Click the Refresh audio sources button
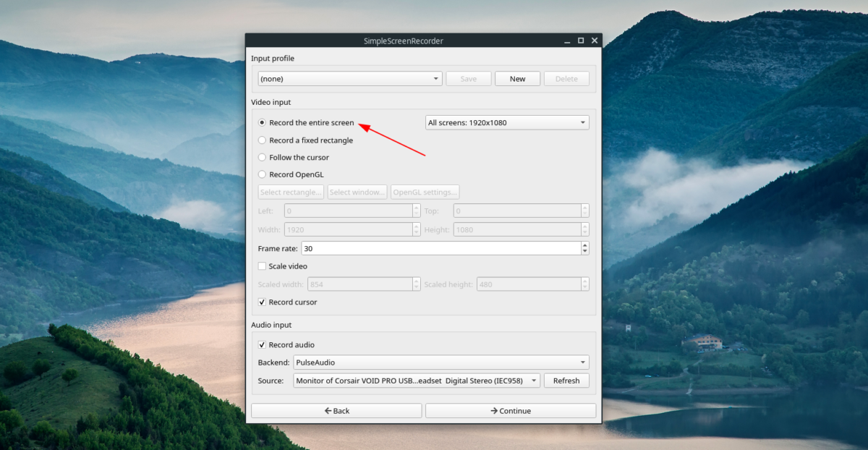The width and height of the screenshot is (868, 450). [566, 381]
